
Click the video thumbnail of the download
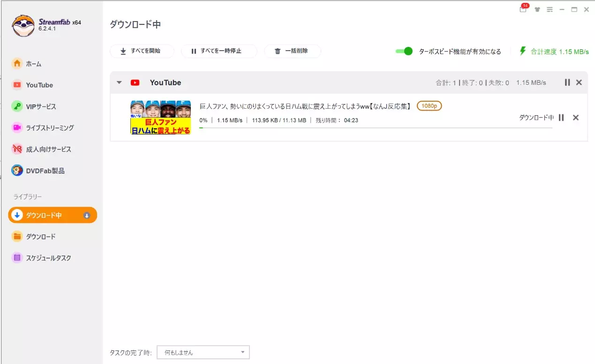(x=160, y=118)
